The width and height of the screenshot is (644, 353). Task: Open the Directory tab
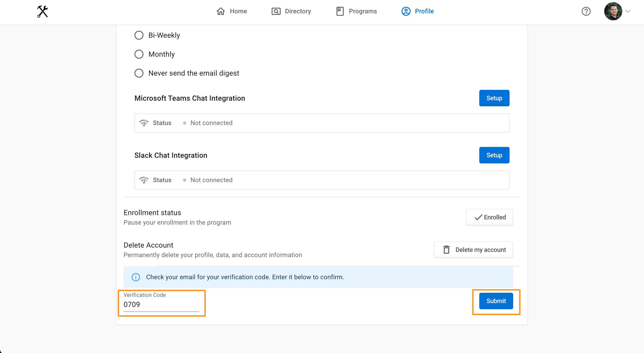(x=291, y=11)
